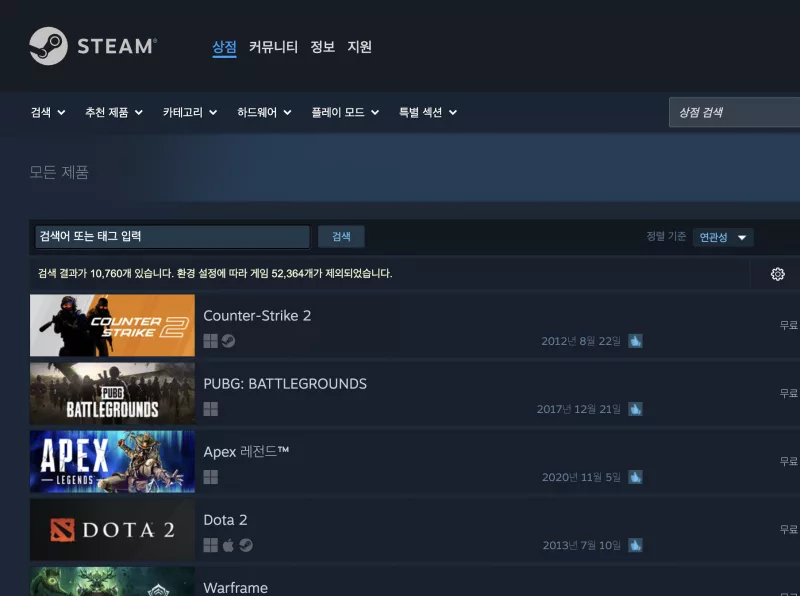This screenshot has height=596, width=800.
Task: Click Windows icon on Dota 2 row
Action: pyautogui.click(x=211, y=545)
